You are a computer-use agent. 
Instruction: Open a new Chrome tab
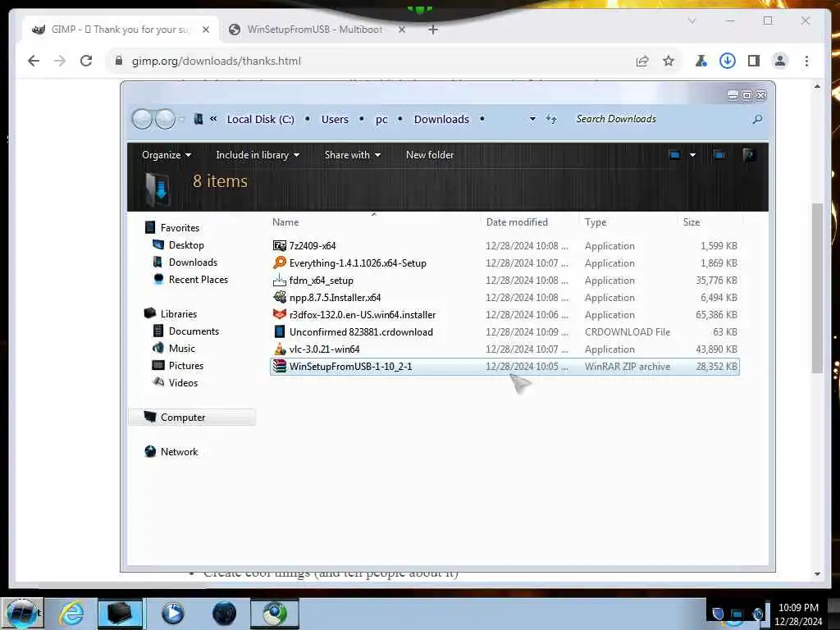tap(433, 30)
